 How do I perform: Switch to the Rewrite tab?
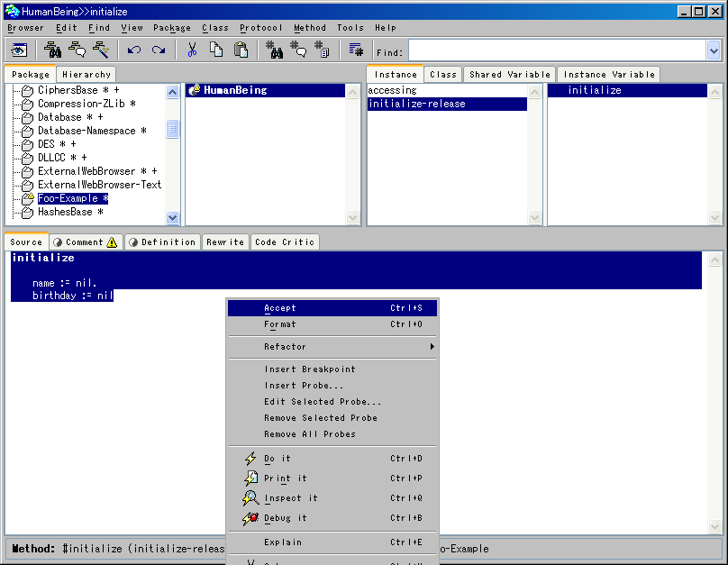tap(225, 241)
